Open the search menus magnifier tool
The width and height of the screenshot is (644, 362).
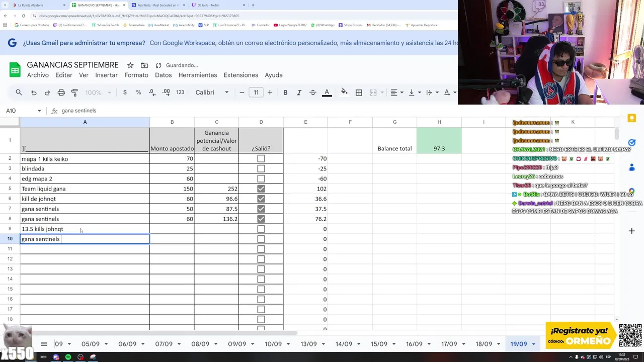(19, 93)
